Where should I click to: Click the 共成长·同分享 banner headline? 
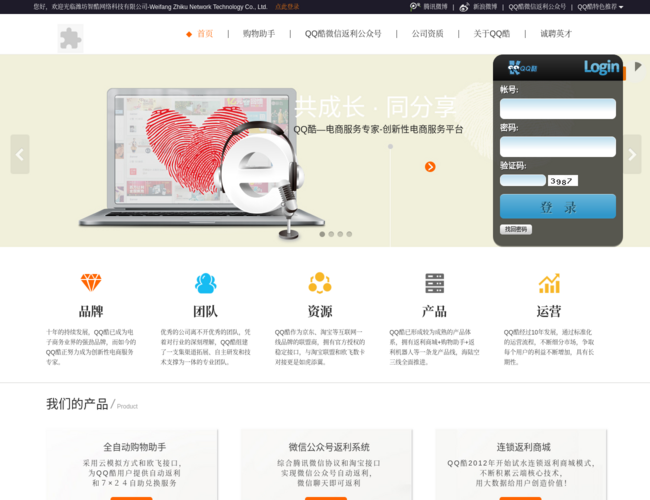[376, 107]
